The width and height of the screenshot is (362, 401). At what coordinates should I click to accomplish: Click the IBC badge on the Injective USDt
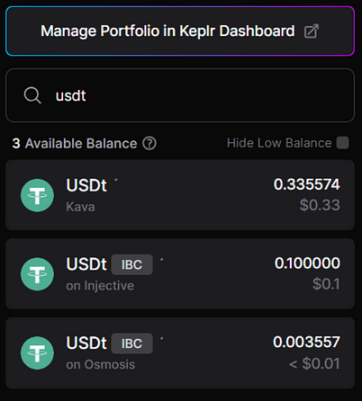pyautogui.click(x=132, y=265)
